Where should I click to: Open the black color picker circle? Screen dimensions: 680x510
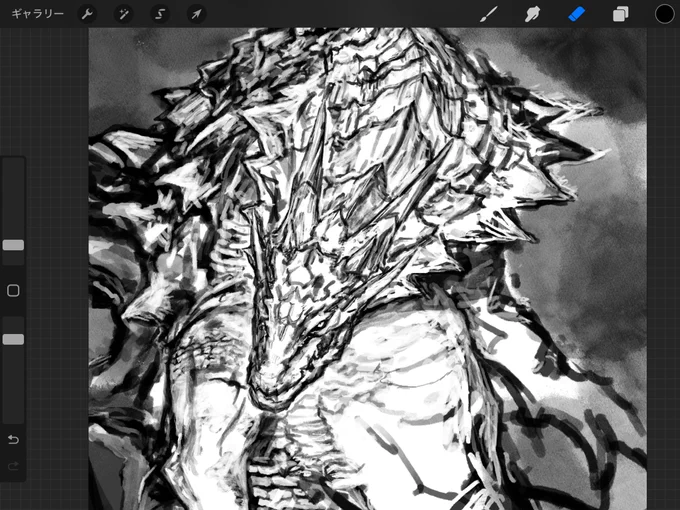(x=664, y=14)
